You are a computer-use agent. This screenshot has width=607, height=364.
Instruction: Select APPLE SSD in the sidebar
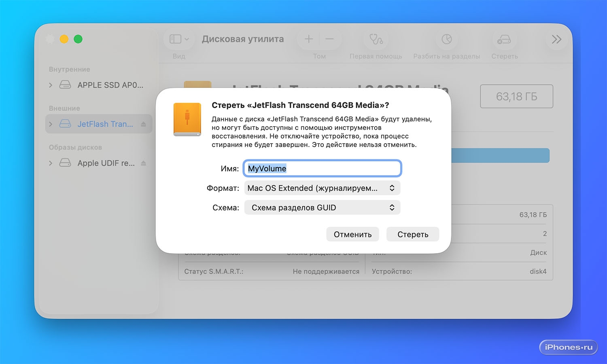(110, 85)
